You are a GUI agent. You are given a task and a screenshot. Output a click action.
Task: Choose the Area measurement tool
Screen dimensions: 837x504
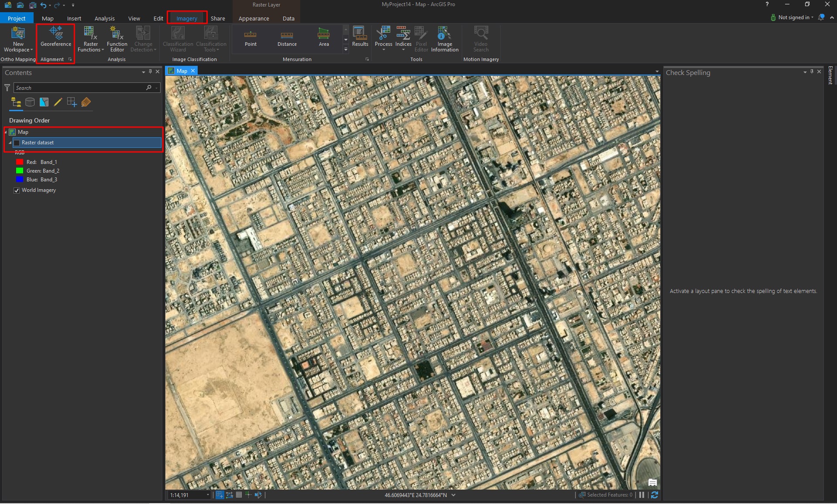(x=323, y=38)
